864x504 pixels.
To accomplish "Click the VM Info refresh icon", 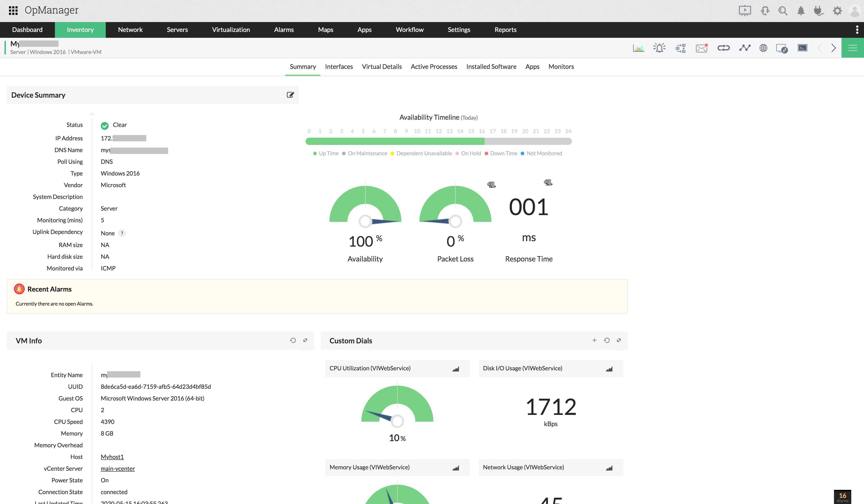I will pyautogui.click(x=293, y=340).
